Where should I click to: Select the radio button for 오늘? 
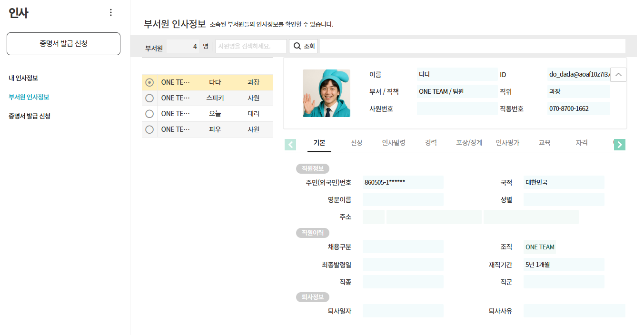[149, 114]
